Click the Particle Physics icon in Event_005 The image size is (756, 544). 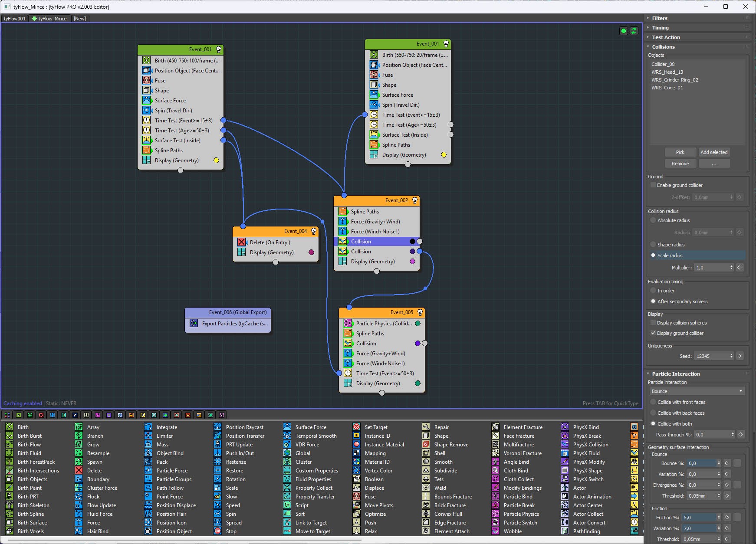pos(348,324)
